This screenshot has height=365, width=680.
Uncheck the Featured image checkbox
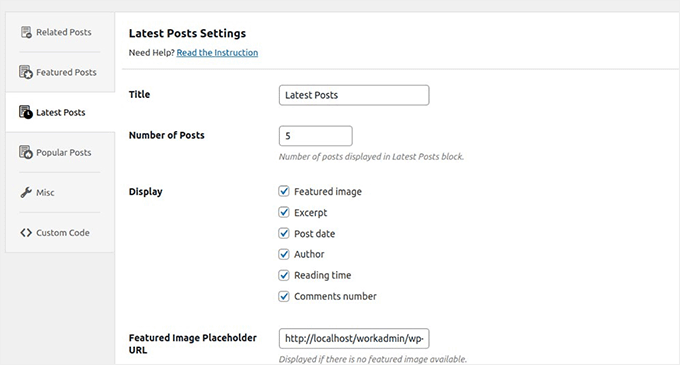[284, 191]
